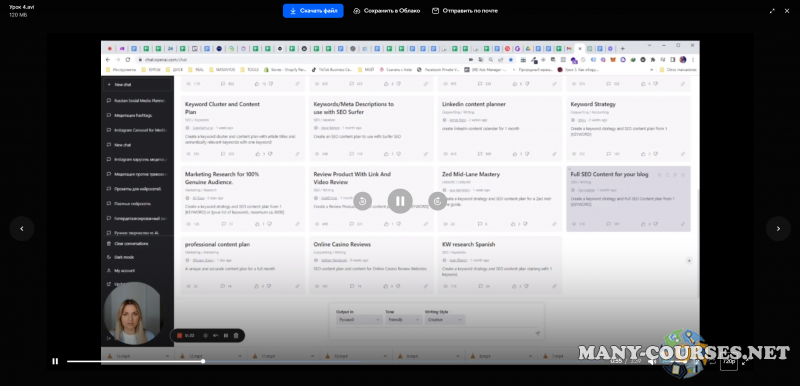Open Промпты для нейросетей chat
Image resolution: width=800 pixels, height=386 pixels.
tap(137, 189)
